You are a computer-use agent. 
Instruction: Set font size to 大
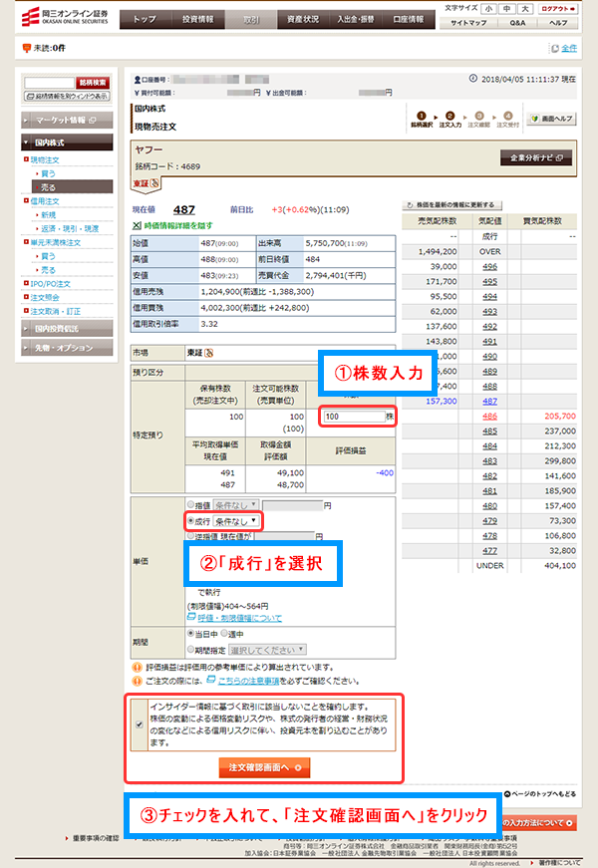click(525, 8)
